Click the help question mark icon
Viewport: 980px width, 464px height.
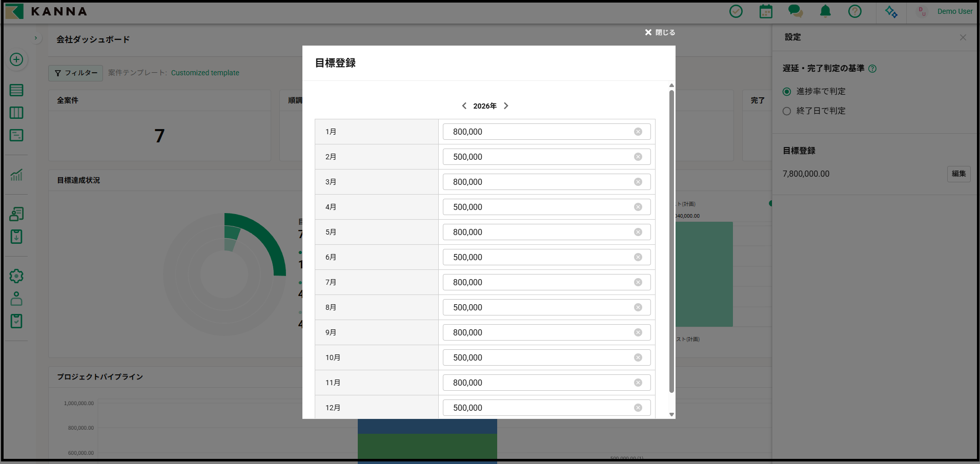[x=854, y=11]
